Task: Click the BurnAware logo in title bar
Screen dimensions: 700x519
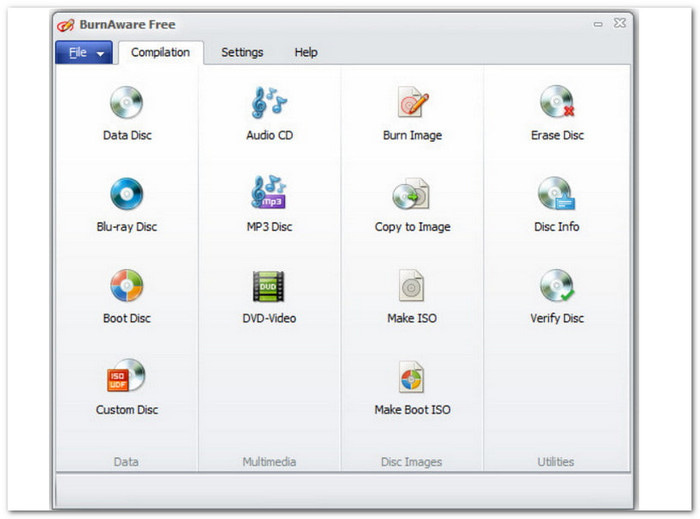Action: (65, 25)
